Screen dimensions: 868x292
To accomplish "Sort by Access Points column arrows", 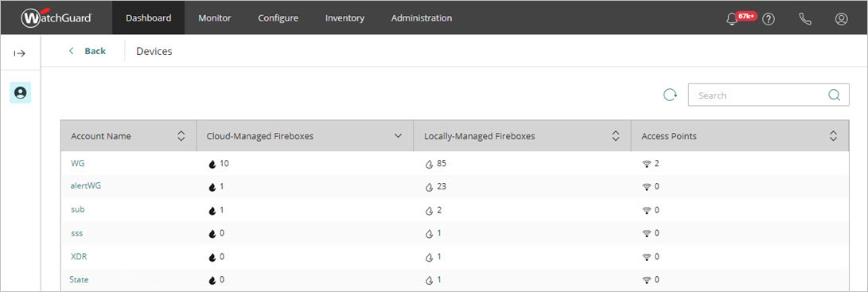I will click(x=833, y=136).
